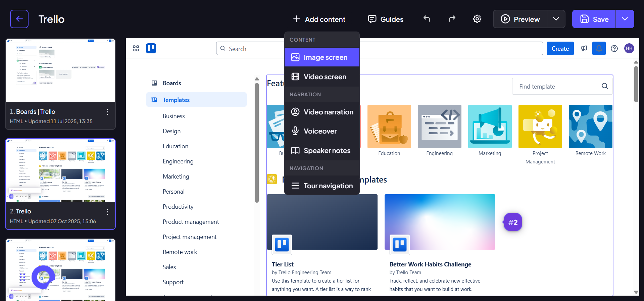Open the settings gear
This screenshot has height=301, width=644.
point(477,19)
